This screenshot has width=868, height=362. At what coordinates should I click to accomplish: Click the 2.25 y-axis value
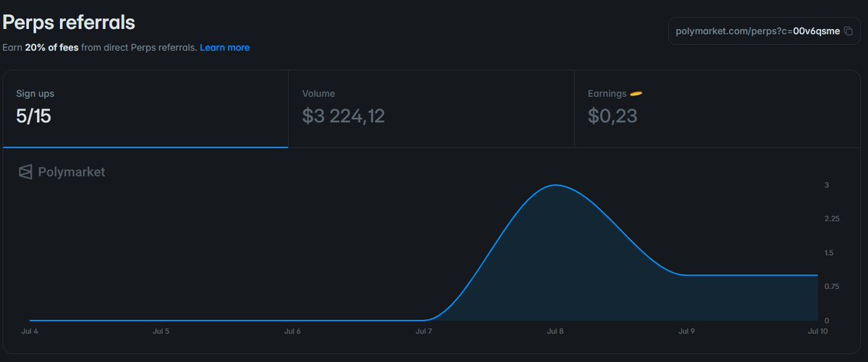tap(832, 219)
